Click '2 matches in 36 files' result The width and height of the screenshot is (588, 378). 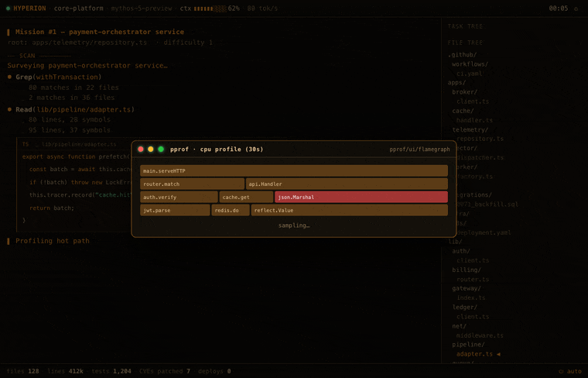pos(72,98)
